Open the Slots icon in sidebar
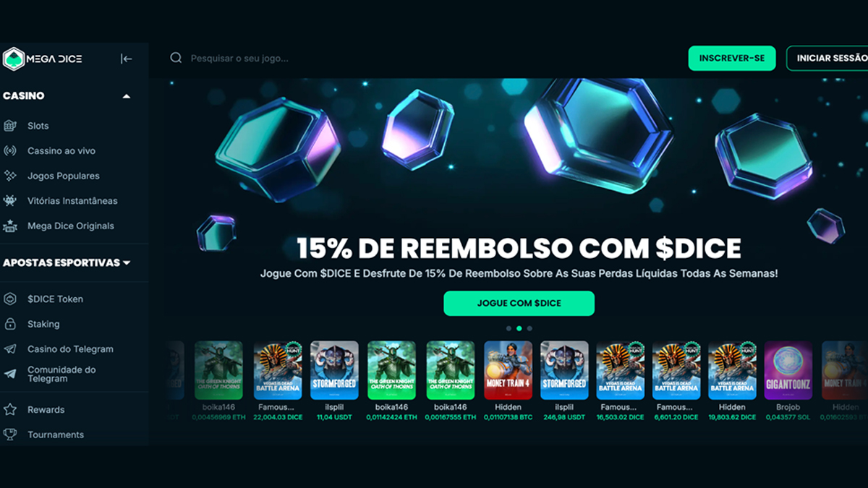The width and height of the screenshot is (868, 488). click(x=10, y=126)
